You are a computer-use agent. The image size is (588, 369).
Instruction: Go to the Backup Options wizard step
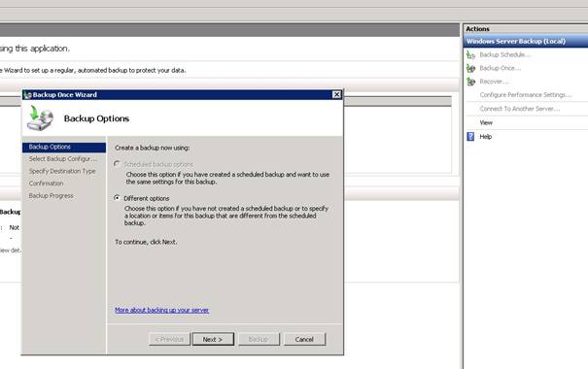64,147
